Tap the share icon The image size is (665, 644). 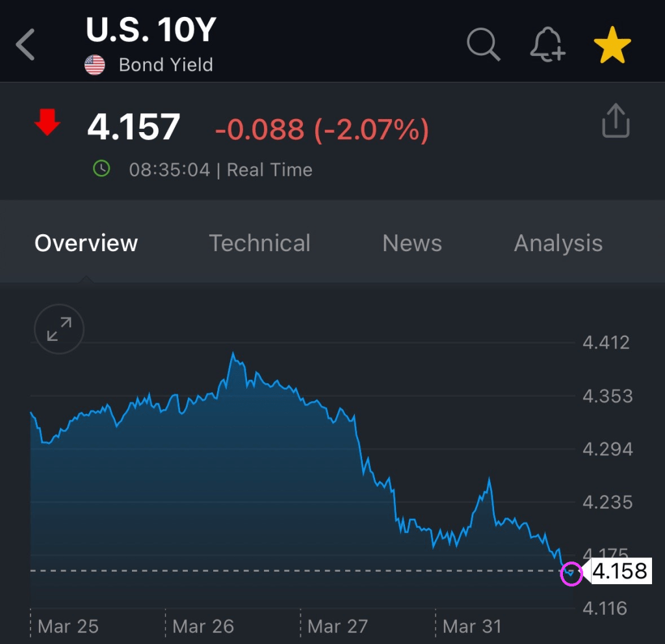tap(616, 122)
